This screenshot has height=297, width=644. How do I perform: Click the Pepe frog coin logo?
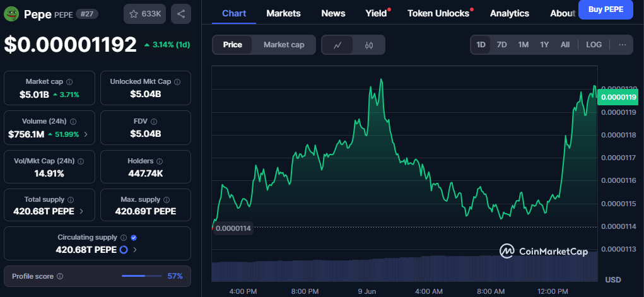click(x=11, y=14)
